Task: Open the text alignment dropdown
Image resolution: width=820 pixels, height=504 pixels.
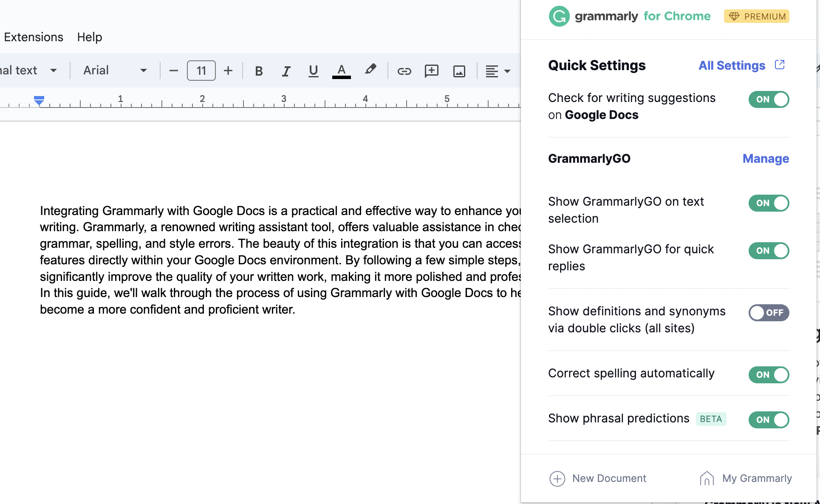Action: [498, 71]
